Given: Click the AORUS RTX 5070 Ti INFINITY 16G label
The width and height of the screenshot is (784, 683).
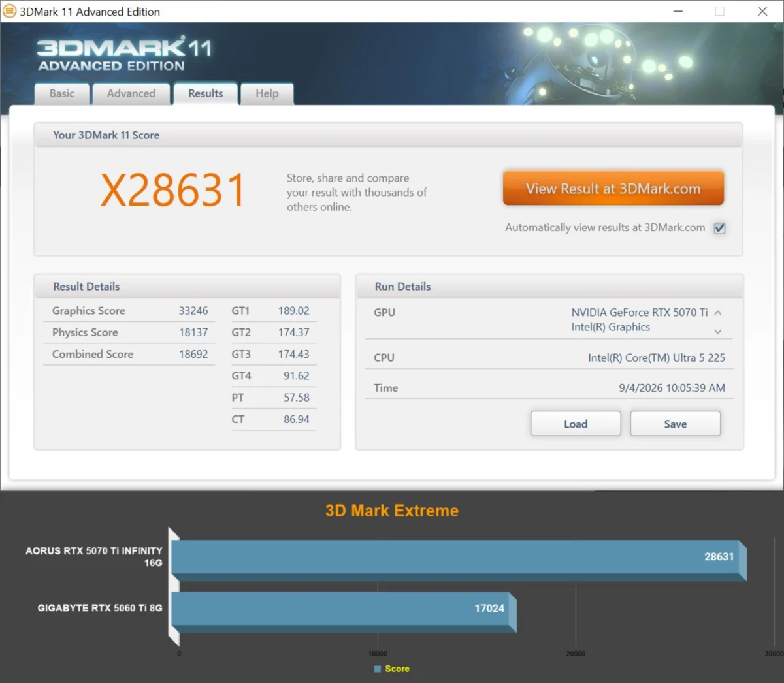Looking at the screenshot, I should click(94, 557).
